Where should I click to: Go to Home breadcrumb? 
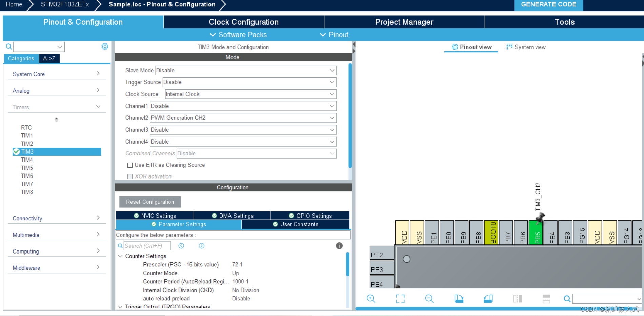point(14,4)
